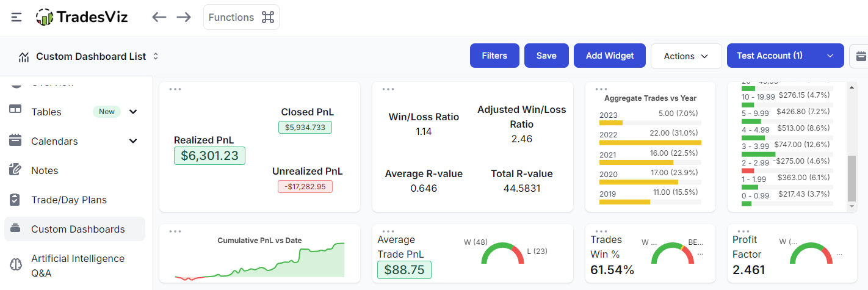Open options menu of Average Trade PnL widget
868x290 pixels.
[x=388, y=231]
